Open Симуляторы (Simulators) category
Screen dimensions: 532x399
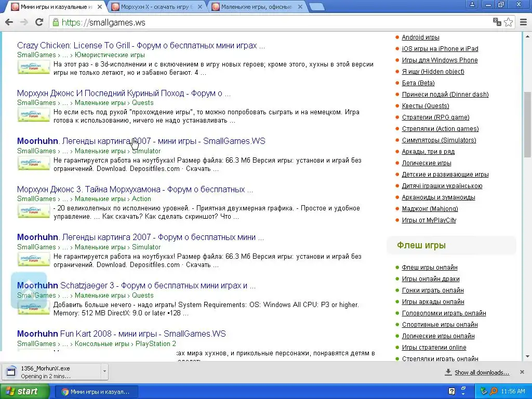[x=438, y=140]
